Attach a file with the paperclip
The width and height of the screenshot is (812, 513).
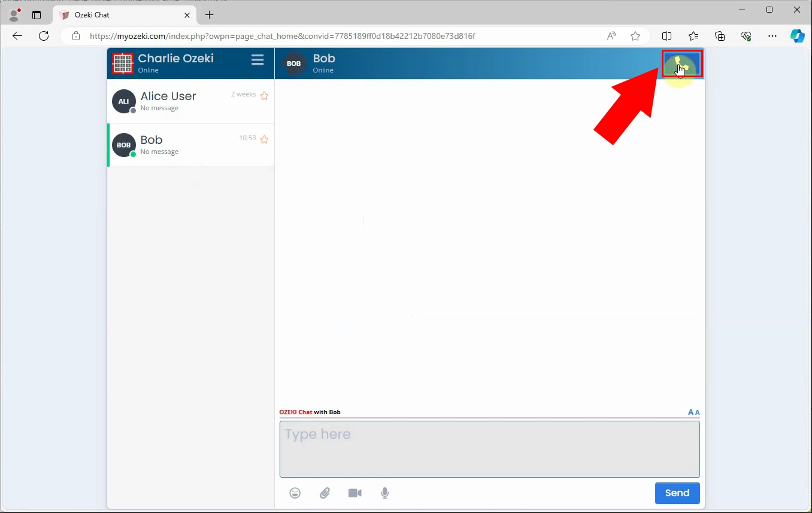coord(325,493)
